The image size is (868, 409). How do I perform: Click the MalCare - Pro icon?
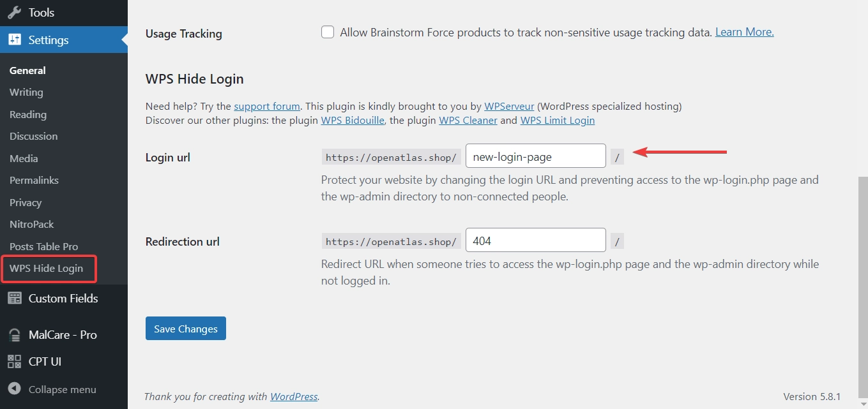click(14, 335)
